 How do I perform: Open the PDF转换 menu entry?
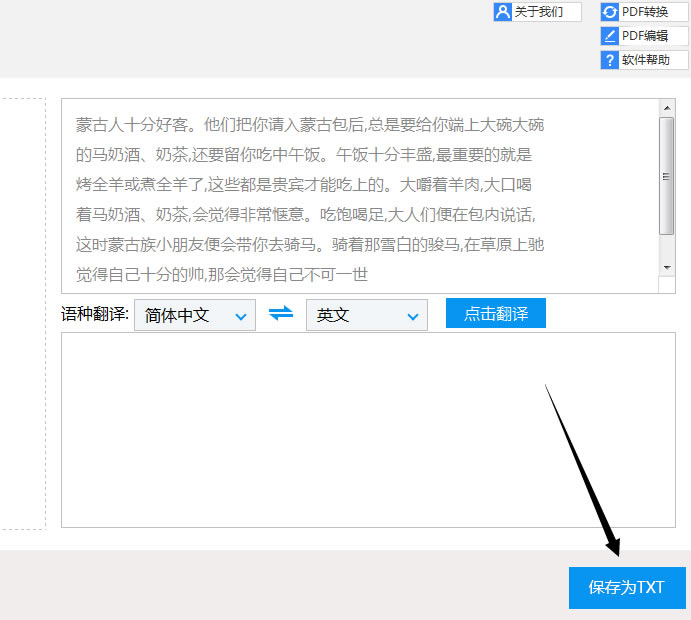(x=644, y=12)
